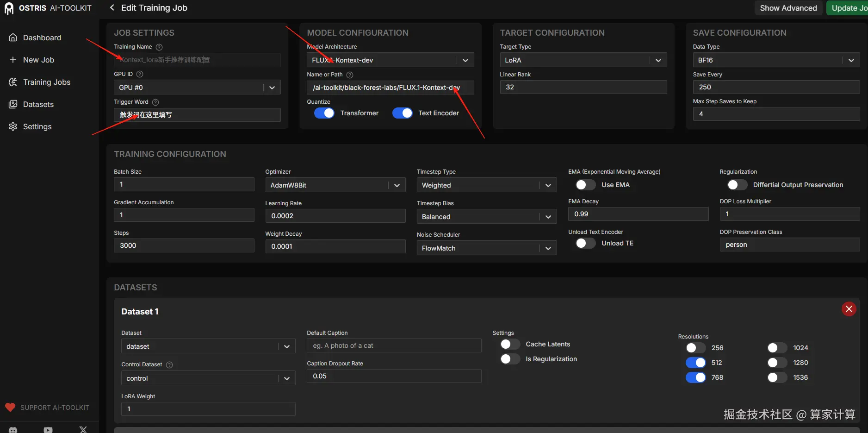Click help icon next to Control Dataset
Image resolution: width=868 pixels, height=433 pixels.
(169, 365)
